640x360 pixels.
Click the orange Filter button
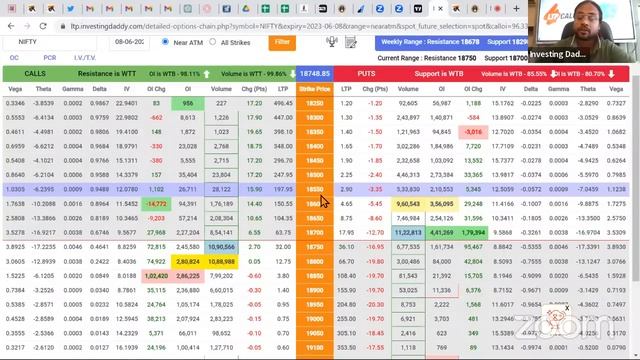pos(282,42)
